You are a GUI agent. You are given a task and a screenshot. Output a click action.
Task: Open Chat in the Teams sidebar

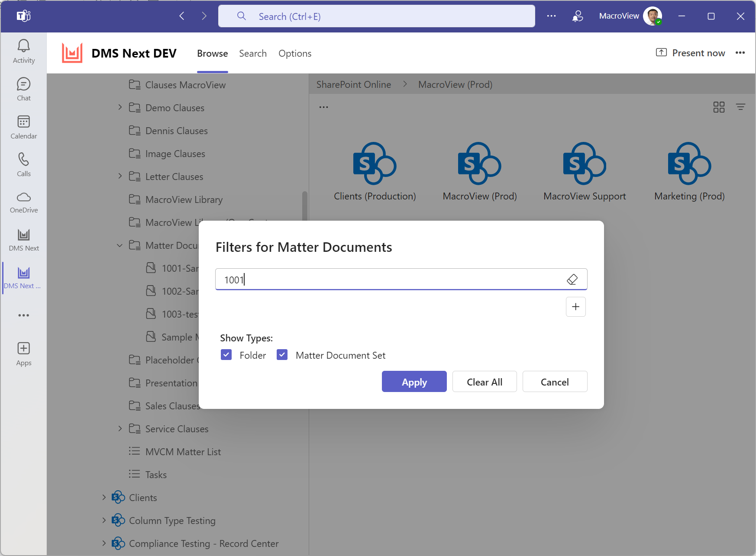(23, 89)
